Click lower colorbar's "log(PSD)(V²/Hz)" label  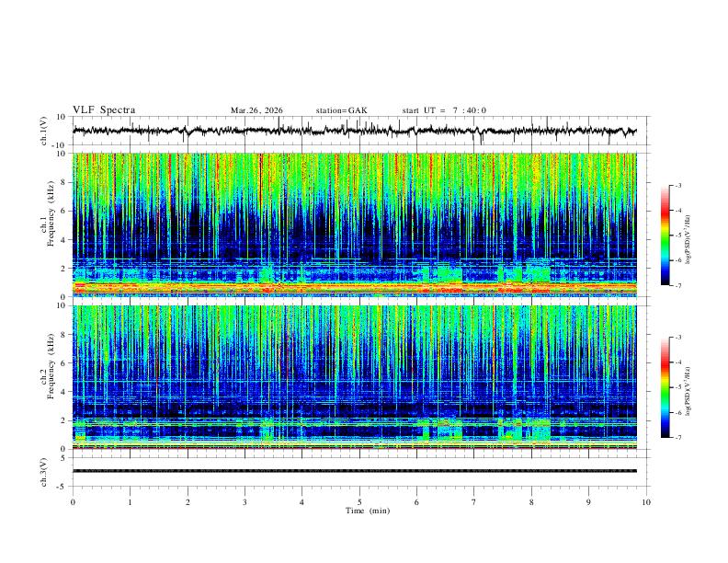tap(688, 391)
